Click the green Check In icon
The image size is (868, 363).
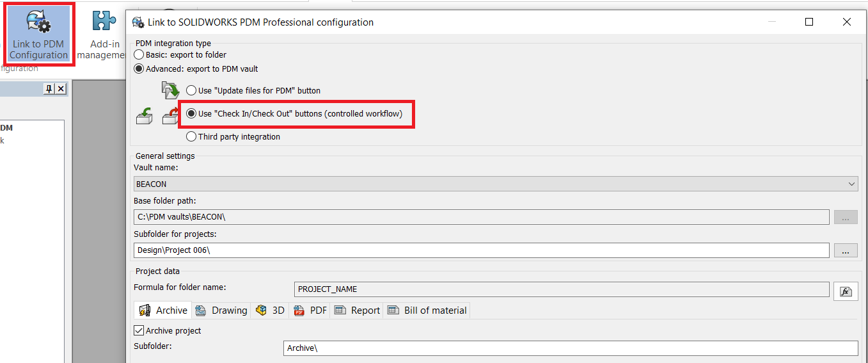click(145, 116)
